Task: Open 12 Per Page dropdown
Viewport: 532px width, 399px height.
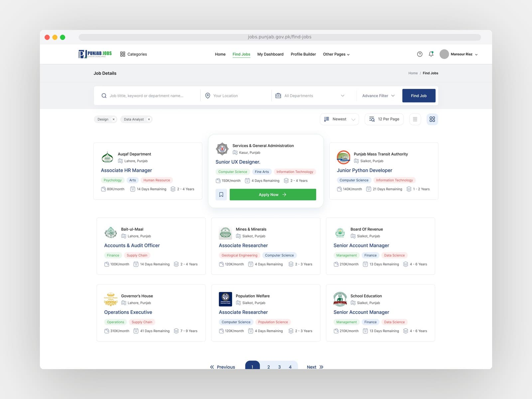Action: coord(384,119)
